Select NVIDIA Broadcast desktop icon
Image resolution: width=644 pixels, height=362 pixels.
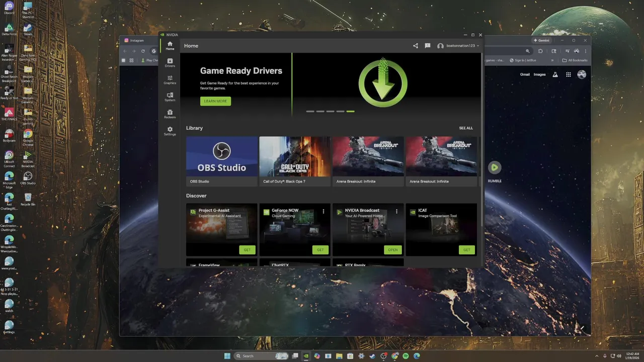pyautogui.click(x=28, y=159)
